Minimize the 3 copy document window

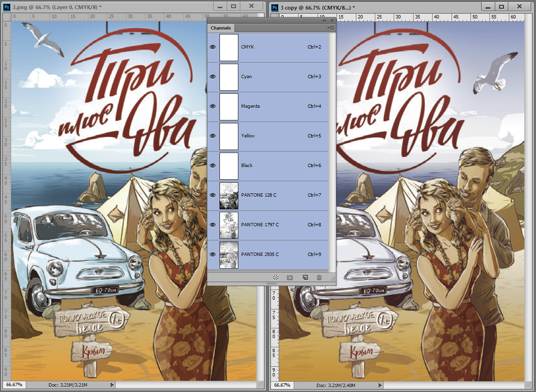click(x=488, y=6)
